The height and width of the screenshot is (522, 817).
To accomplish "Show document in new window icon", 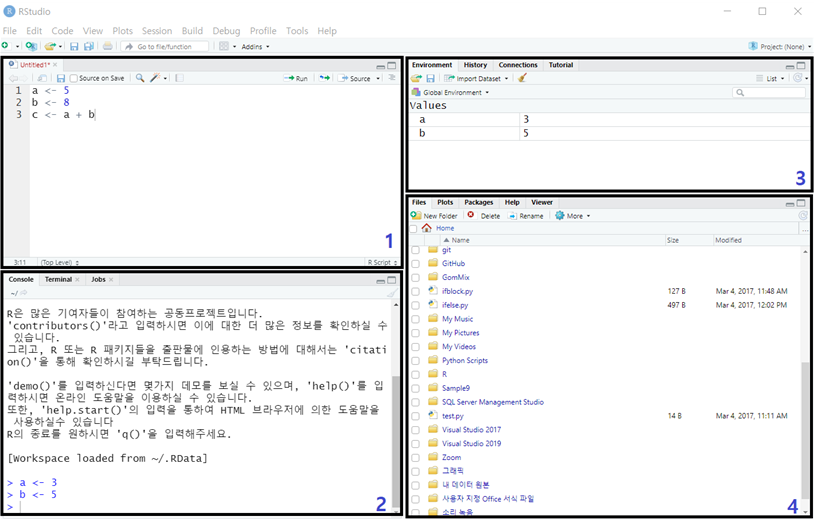I will coord(42,78).
